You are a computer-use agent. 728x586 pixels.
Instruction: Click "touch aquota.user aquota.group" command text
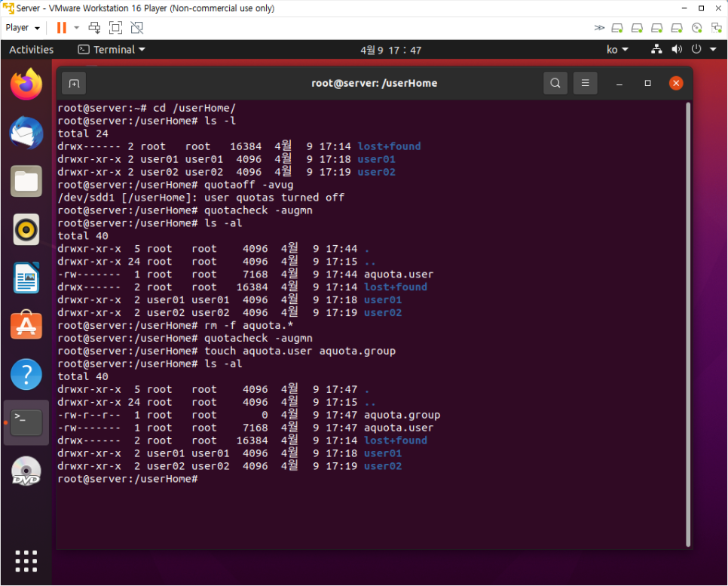click(300, 351)
